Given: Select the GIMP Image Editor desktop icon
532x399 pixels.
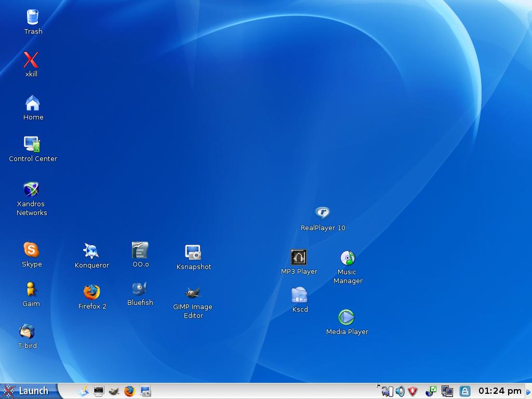Looking at the screenshot, I should tap(193, 292).
